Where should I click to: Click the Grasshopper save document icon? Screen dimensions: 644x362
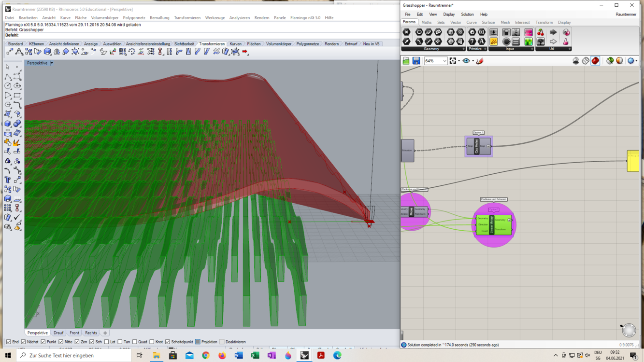tap(416, 61)
